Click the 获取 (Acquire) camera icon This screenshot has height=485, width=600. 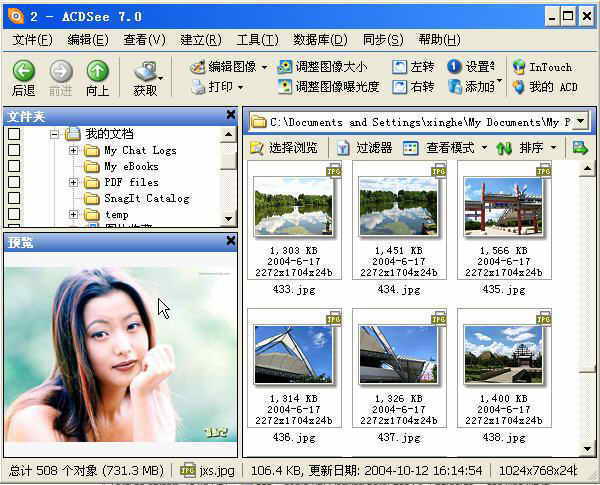[x=146, y=71]
